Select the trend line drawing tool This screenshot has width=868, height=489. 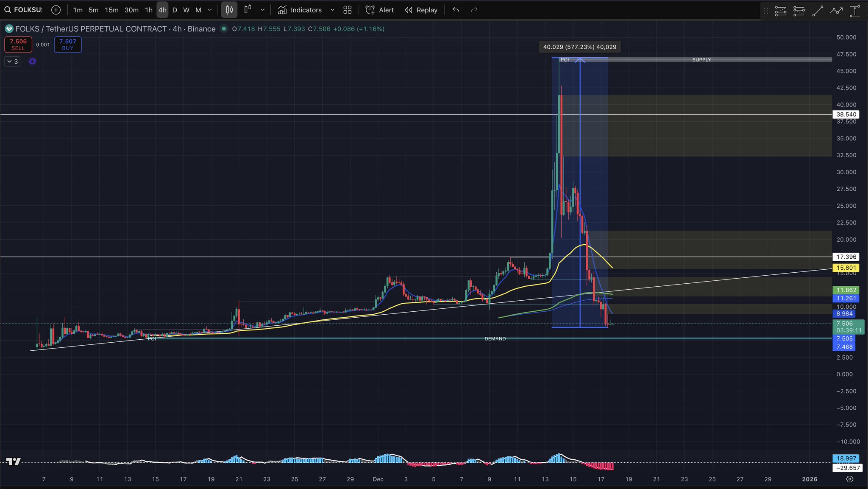coord(818,11)
